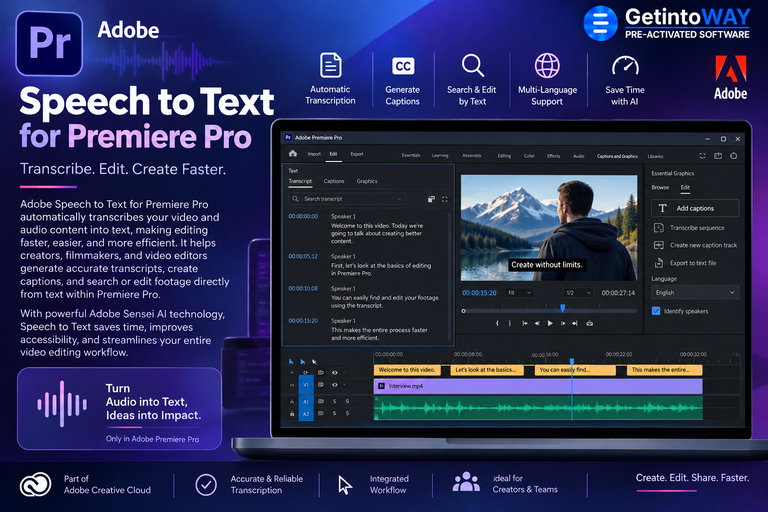
Task: Click the Create new caption track icon
Action: 659,245
